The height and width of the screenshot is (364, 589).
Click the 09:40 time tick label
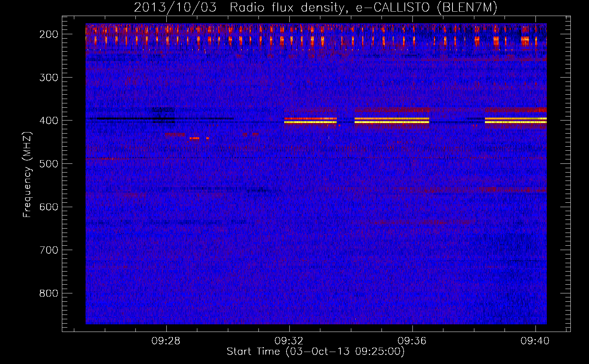[x=535, y=341]
